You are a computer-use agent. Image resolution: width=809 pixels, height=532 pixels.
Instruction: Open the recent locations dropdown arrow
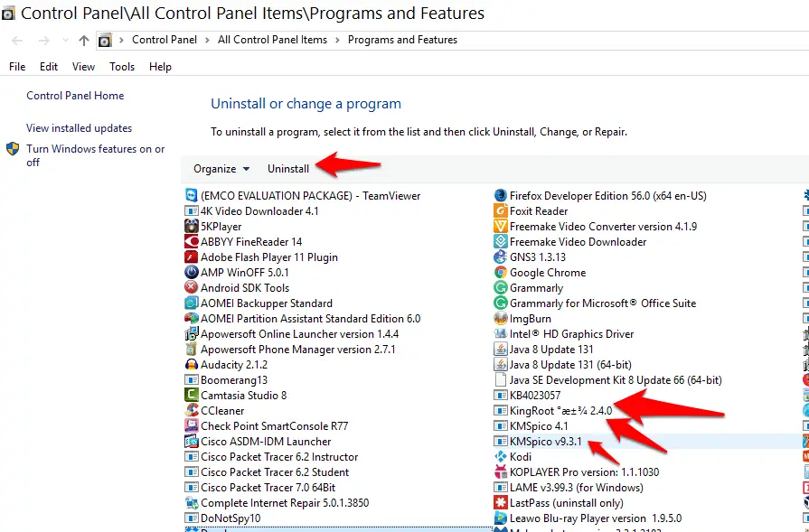(x=65, y=41)
